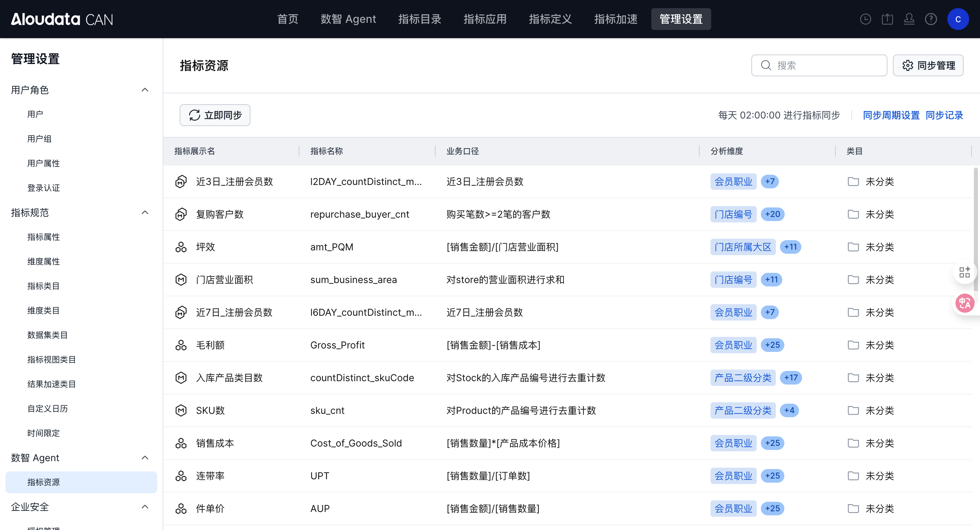
Task: Open the help question mark icon
Action: pyautogui.click(x=931, y=19)
